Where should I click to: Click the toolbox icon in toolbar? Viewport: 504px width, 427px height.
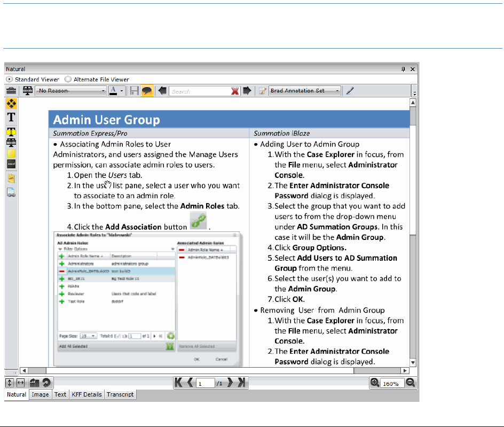(x=11, y=91)
